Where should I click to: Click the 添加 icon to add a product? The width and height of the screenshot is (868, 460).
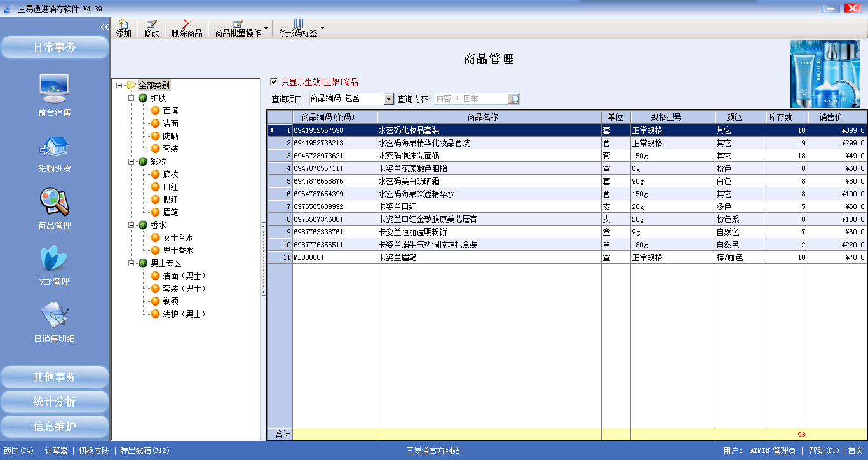(x=123, y=27)
